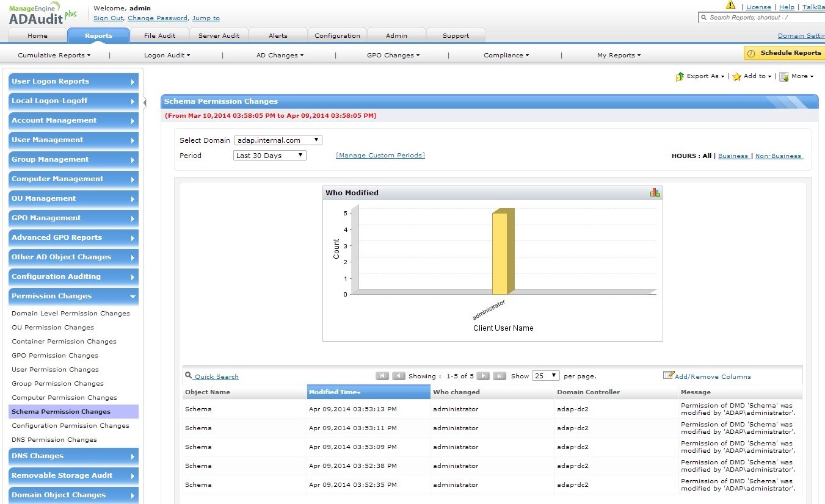Switch to the File Audit tab
The height and width of the screenshot is (504, 825).
tap(159, 35)
